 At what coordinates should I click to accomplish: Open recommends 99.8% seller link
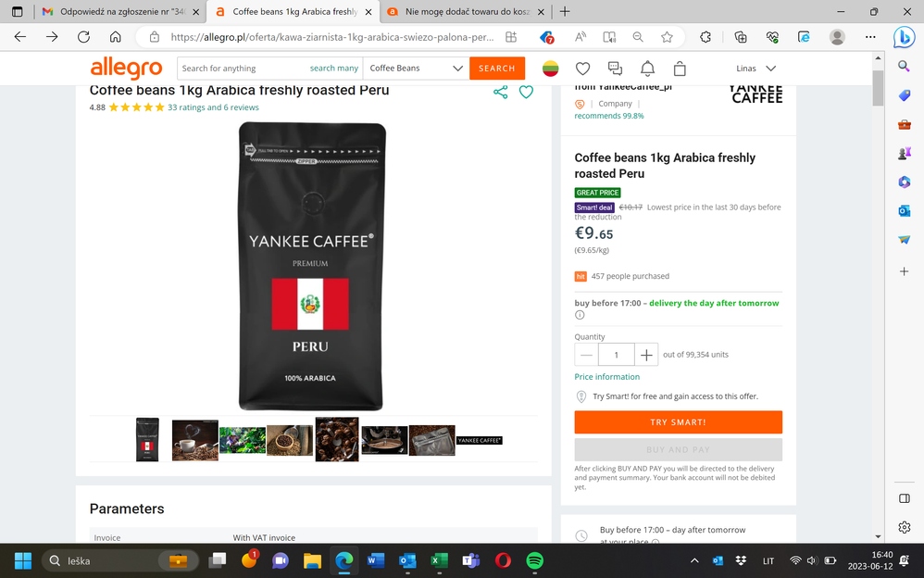609,116
